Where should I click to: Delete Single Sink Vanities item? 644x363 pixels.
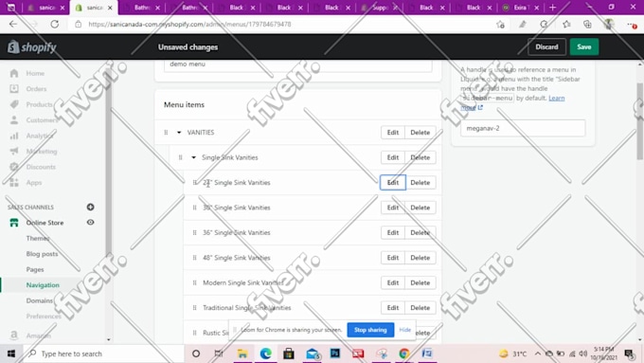click(x=420, y=157)
